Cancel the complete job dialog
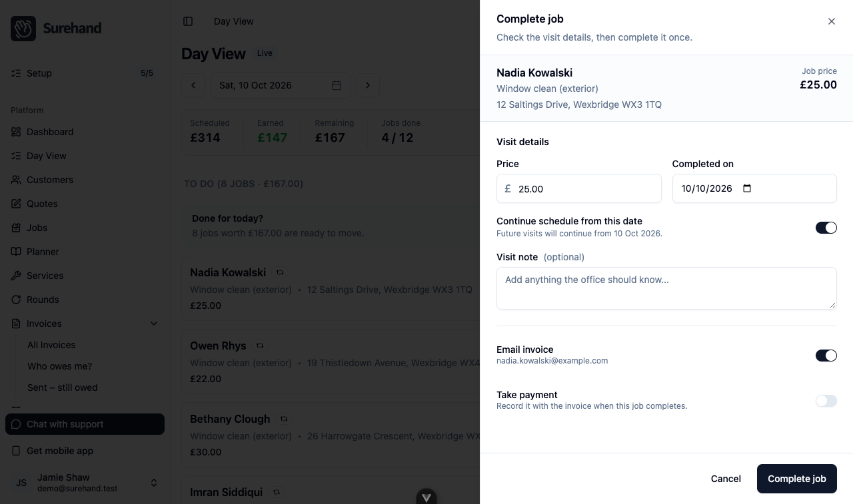853x504 pixels. point(726,479)
